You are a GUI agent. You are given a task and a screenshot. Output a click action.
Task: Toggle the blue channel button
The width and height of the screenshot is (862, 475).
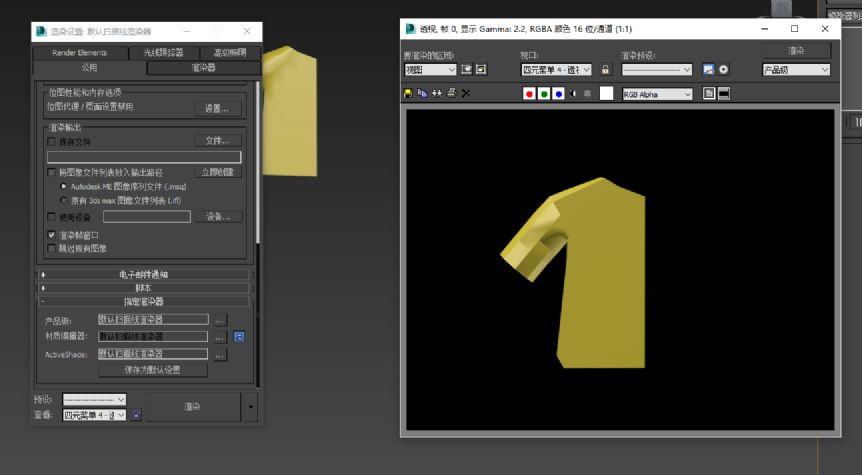click(558, 94)
